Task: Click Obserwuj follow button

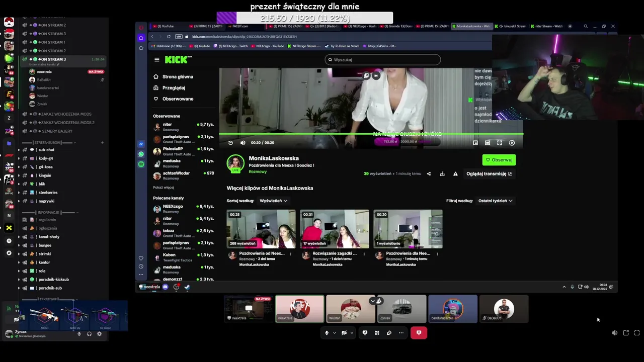Action: point(499,160)
